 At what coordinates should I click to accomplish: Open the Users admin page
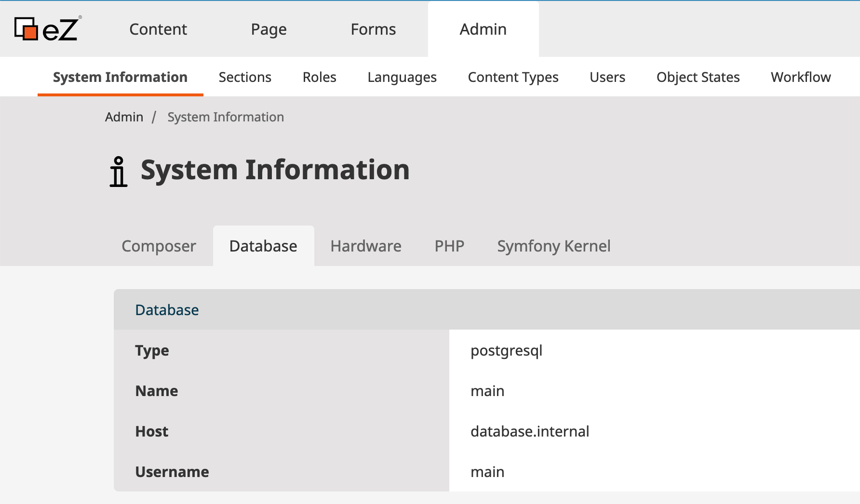(607, 77)
